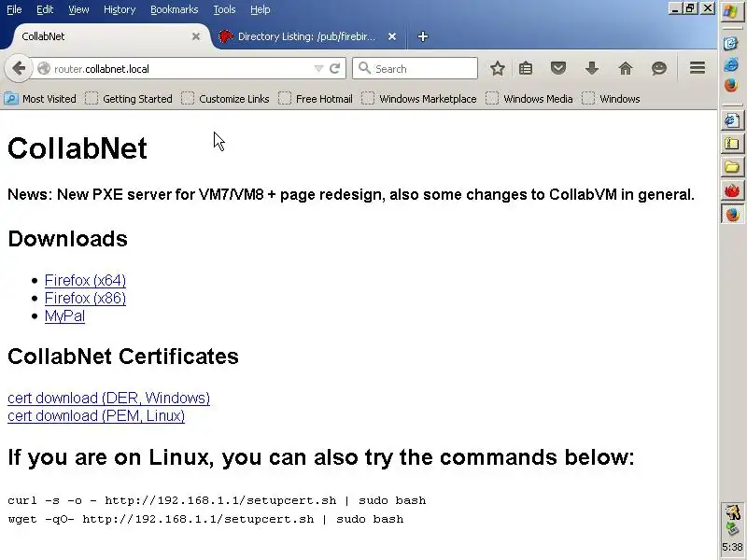Open the Most Visited bookmarks folder

[x=40, y=99]
